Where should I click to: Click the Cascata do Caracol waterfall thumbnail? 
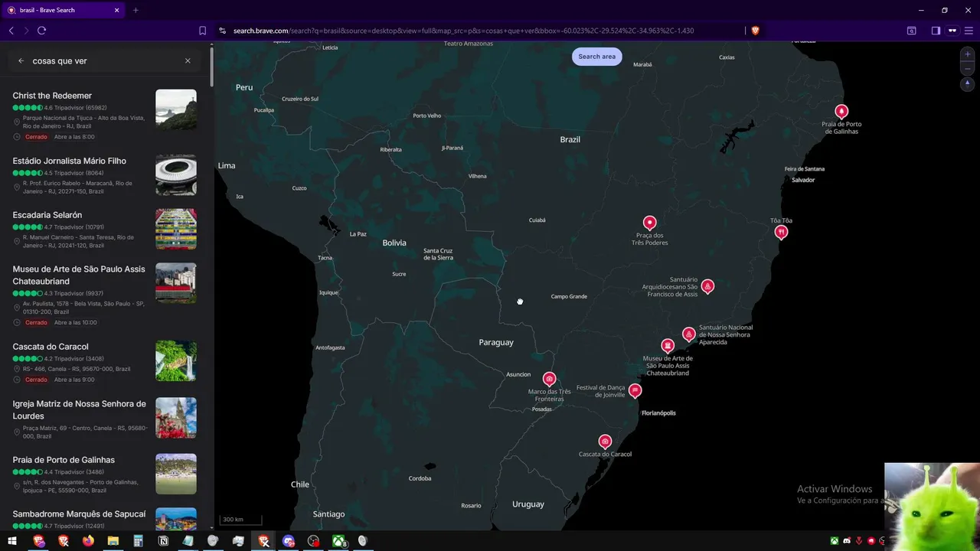[x=176, y=360]
